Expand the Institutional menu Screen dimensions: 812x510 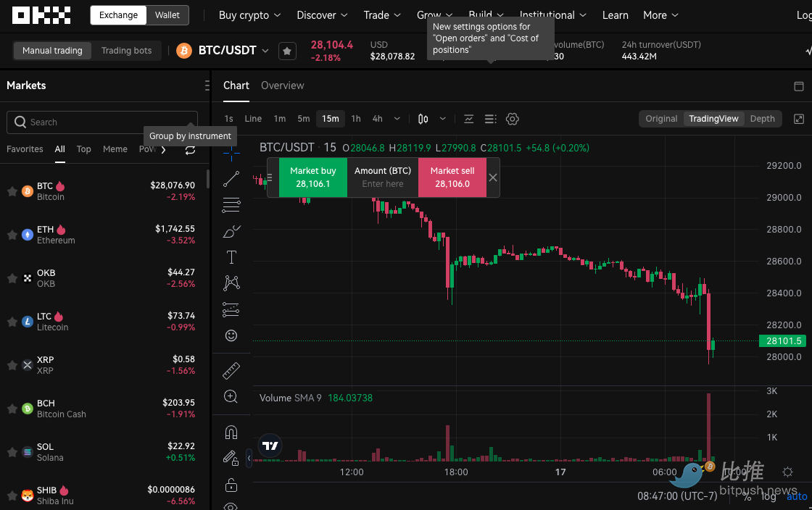pyautogui.click(x=552, y=15)
